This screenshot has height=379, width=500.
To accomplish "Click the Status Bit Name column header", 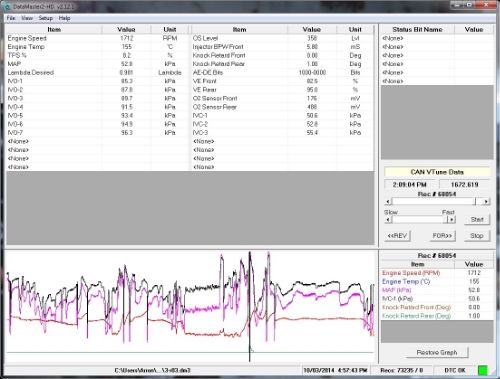I will pos(417,29).
